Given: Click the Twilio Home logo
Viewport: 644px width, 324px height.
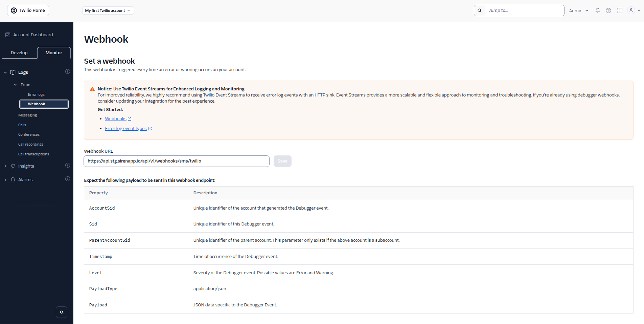Looking at the screenshot, I should point(28,10).
